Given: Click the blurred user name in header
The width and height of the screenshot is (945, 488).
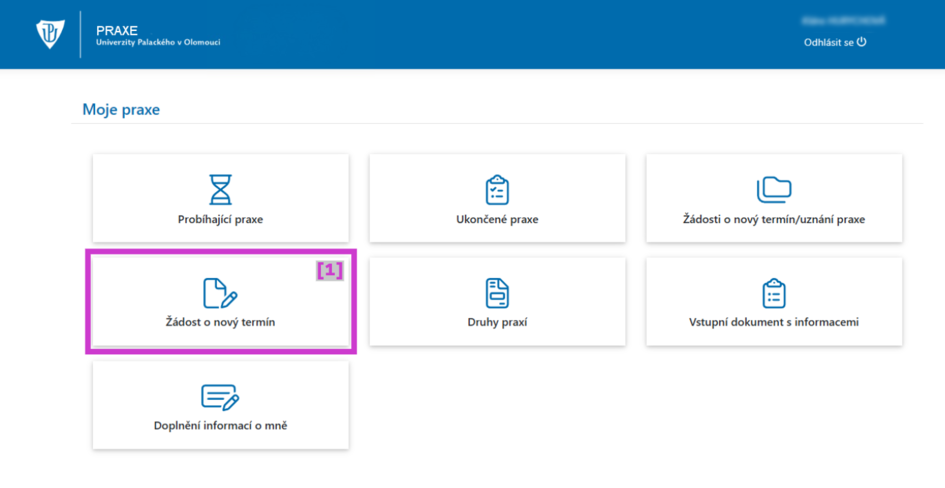Looking at the screenshot, I should [x=834, y=20].
